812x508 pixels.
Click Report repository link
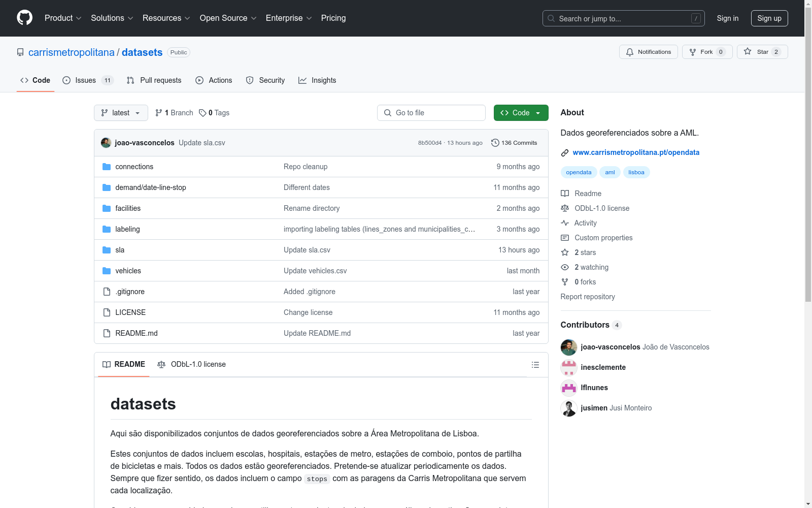pos(588,297)
